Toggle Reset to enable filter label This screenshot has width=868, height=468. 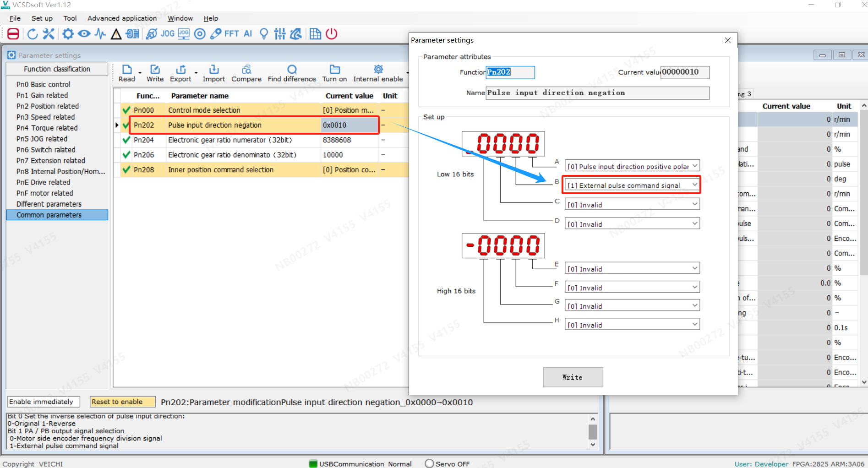pyautogui.click(x=123, y=402)
